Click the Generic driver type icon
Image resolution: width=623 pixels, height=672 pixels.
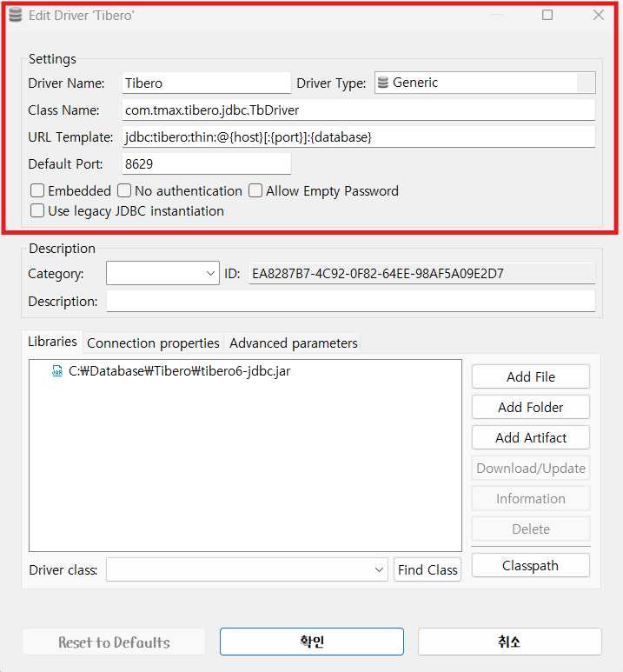[383, 83]
